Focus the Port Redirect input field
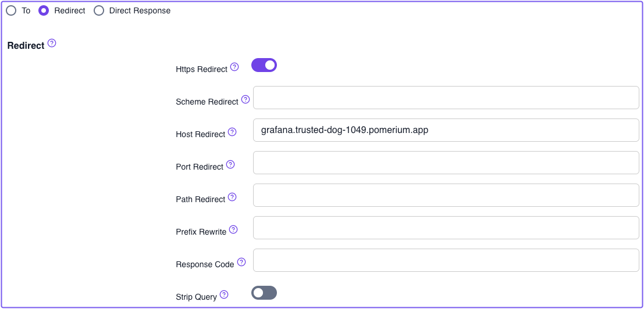The width and height of the screenshot is (644, 309). tap(446, 163)
